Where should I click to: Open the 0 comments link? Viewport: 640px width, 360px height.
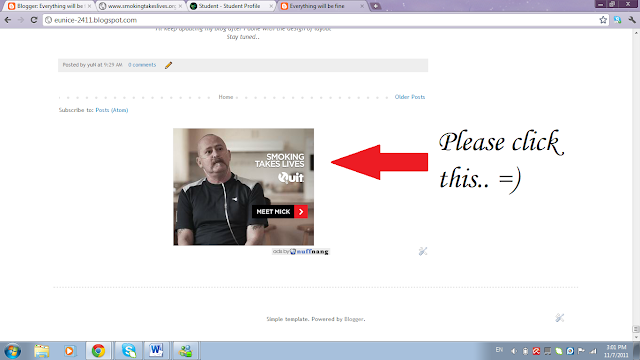click(x=142, y=65)
